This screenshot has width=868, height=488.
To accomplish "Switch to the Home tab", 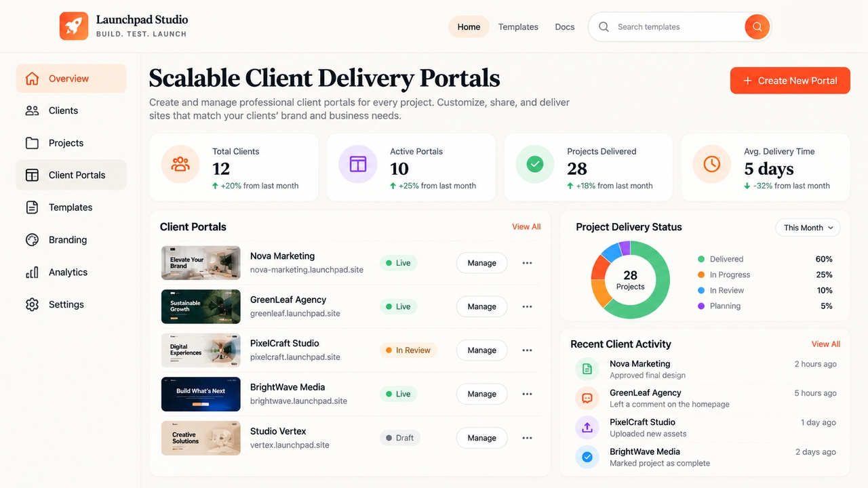I will tap(469, 27).
